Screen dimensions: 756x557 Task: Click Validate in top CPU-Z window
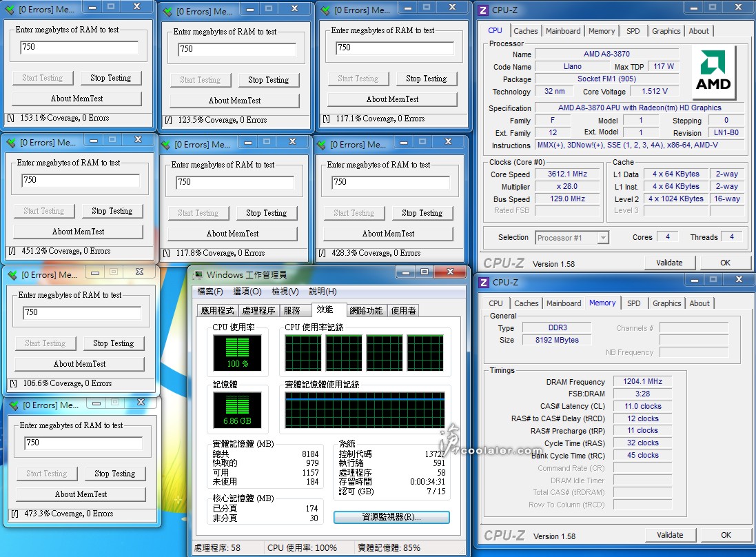click(669, 263)
